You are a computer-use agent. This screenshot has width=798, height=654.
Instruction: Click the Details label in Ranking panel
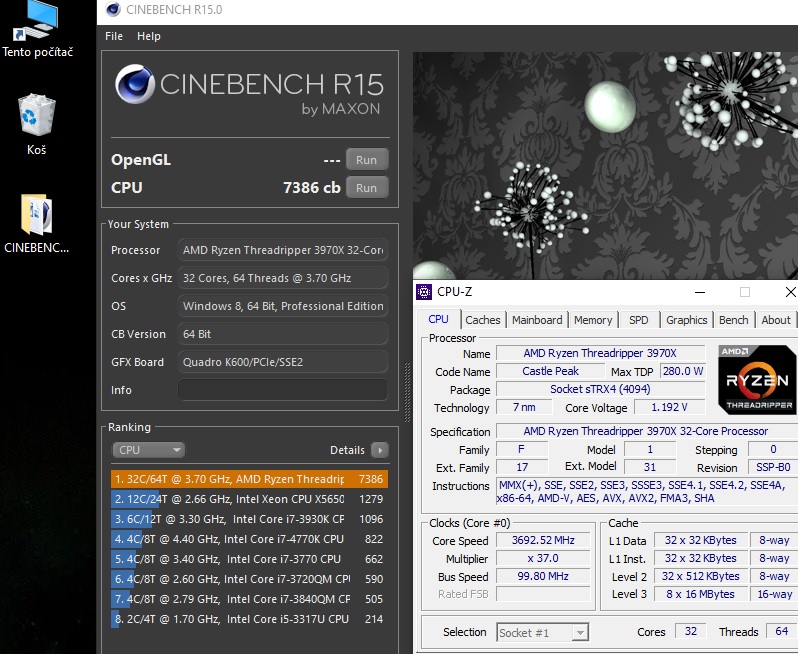347,450
